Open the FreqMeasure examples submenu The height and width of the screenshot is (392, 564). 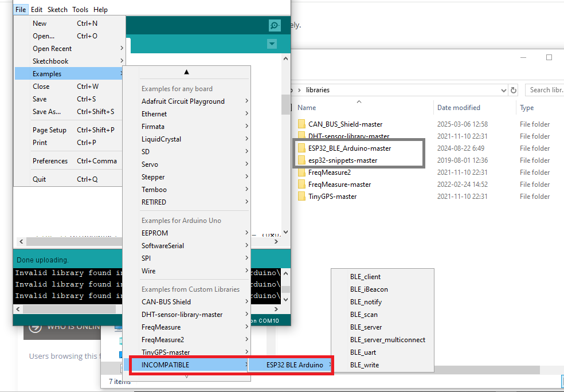187,327
